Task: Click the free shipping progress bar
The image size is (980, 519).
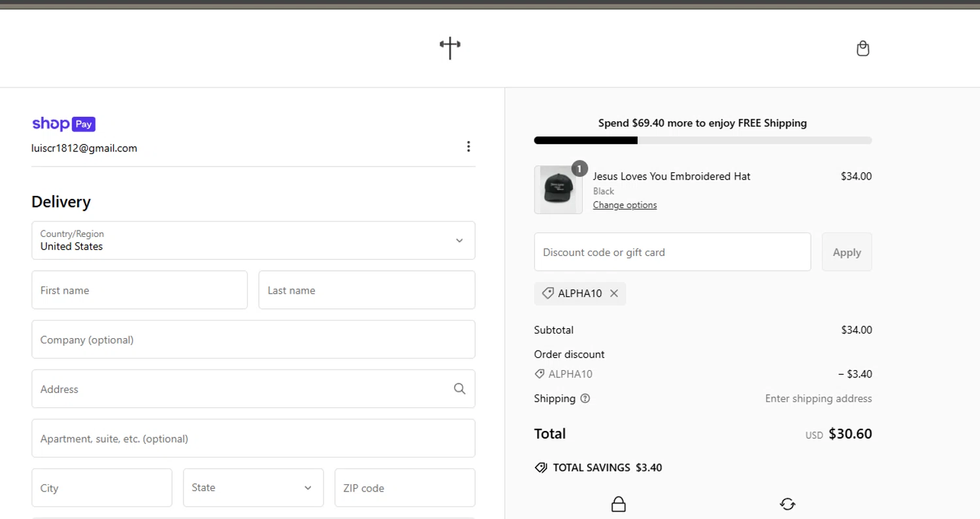Action: tap(703, 140)
